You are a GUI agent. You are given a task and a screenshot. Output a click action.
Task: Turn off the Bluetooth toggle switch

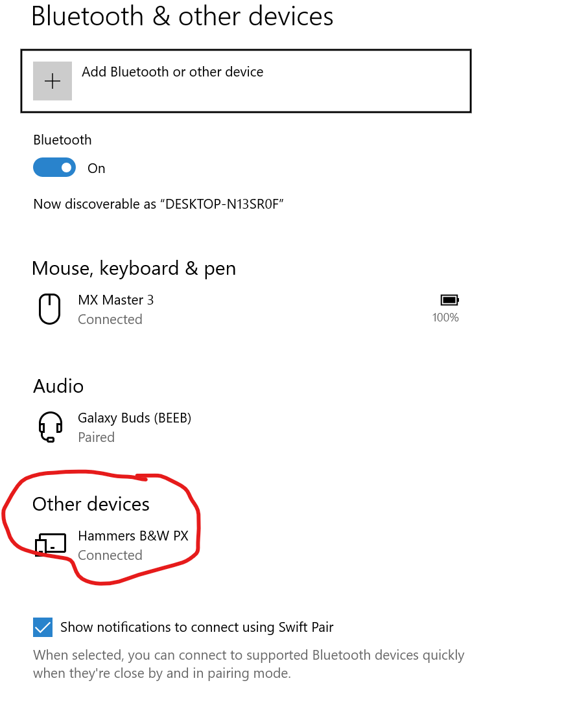[54, 168]
